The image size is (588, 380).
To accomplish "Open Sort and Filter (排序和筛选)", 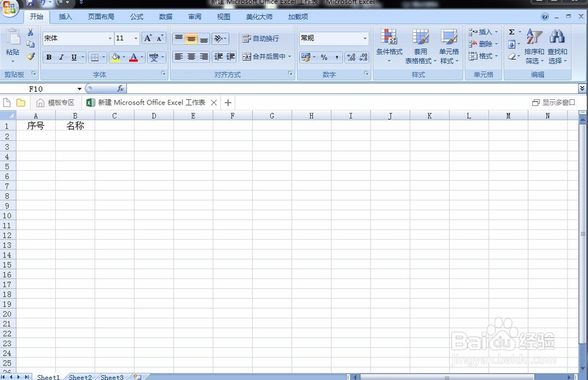I will (x=534, y=46).
